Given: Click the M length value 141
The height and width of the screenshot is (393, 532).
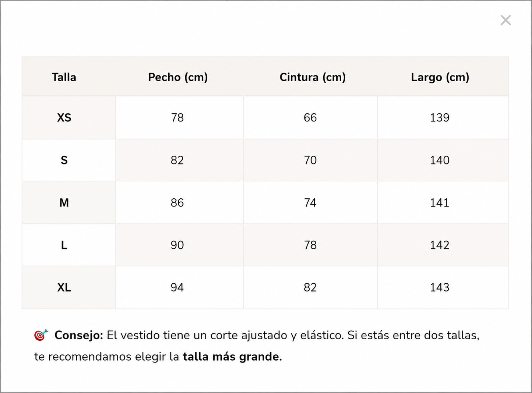Looking at the screenshot, I should click(440, 203).
